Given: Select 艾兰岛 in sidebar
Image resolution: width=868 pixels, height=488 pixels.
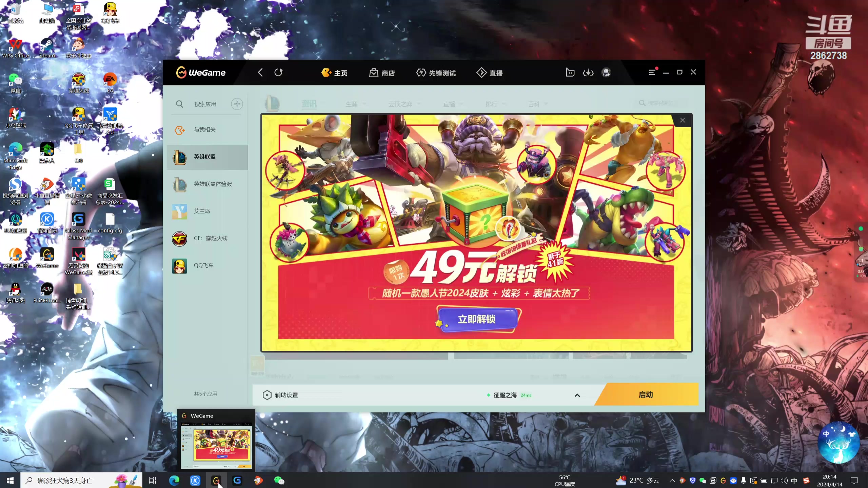Looking at the screenshot, I should click(208, 211).
